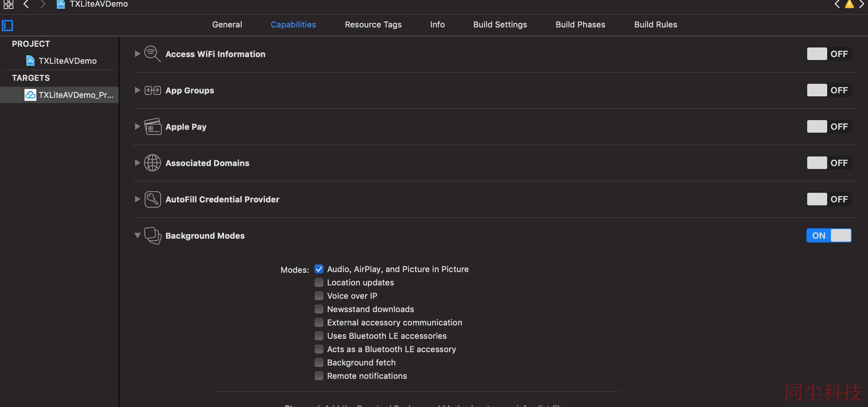
Task: Toggle the project/targets list sidebar icon
Action: click(x=7, y=26)
